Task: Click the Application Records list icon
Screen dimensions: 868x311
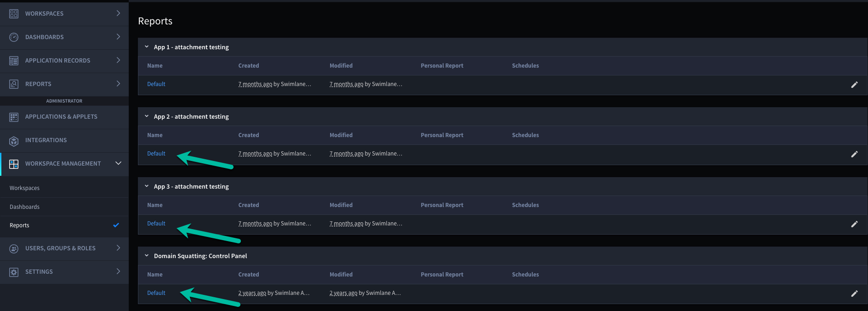Action: click(14, 61)
